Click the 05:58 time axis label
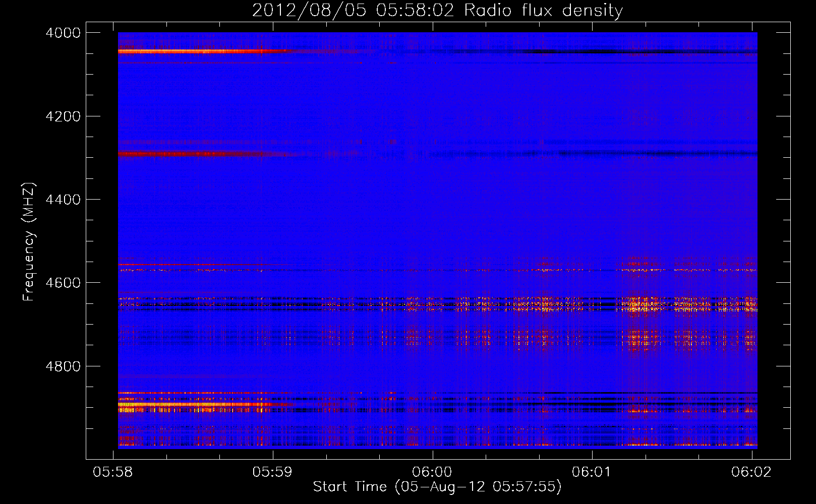The height and width of the screenshot is (504, 816). pos(113,472)
